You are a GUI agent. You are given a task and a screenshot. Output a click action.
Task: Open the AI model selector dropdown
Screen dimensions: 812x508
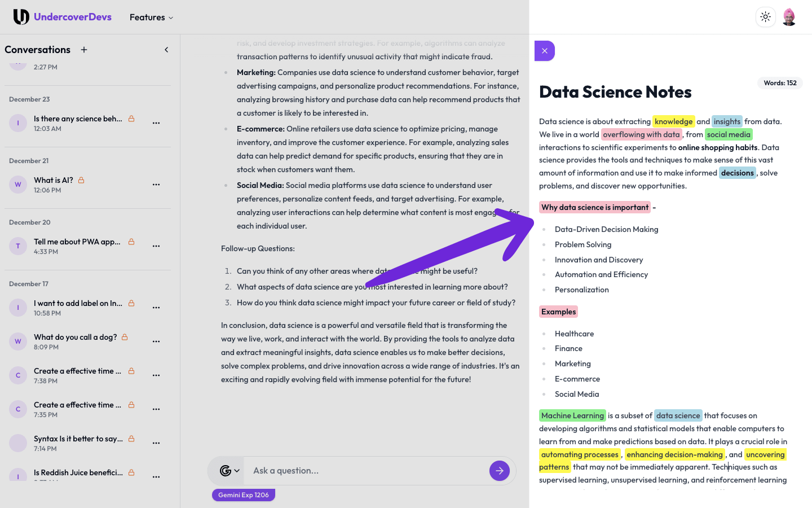click(x=229, y=471)
